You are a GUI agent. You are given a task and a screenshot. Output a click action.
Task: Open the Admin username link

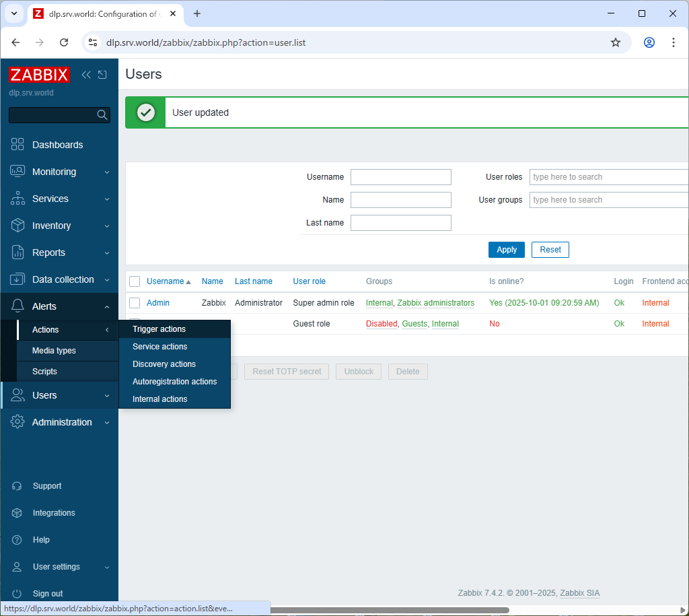point(158,303)
